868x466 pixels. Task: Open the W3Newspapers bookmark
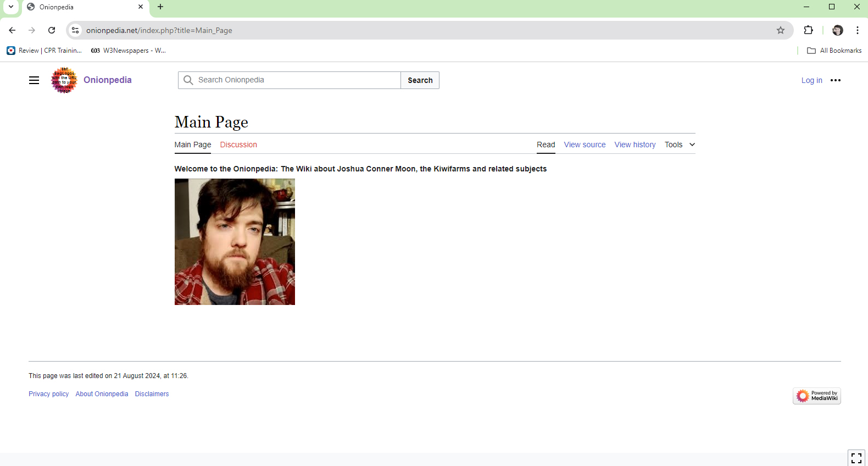pos(129,51)
